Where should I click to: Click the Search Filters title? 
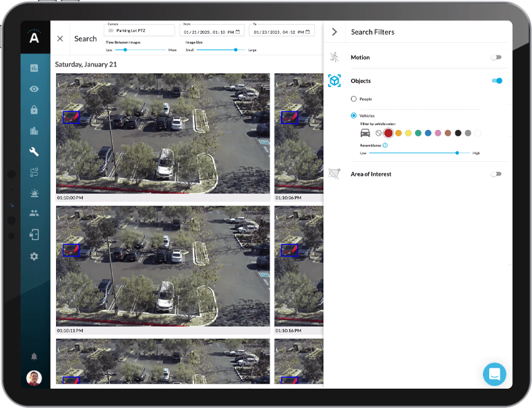[372, 32]
